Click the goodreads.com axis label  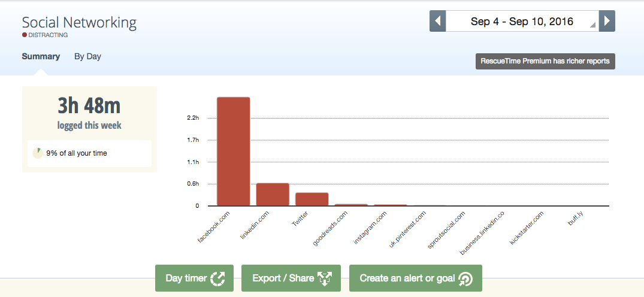(x=331, y=228)
